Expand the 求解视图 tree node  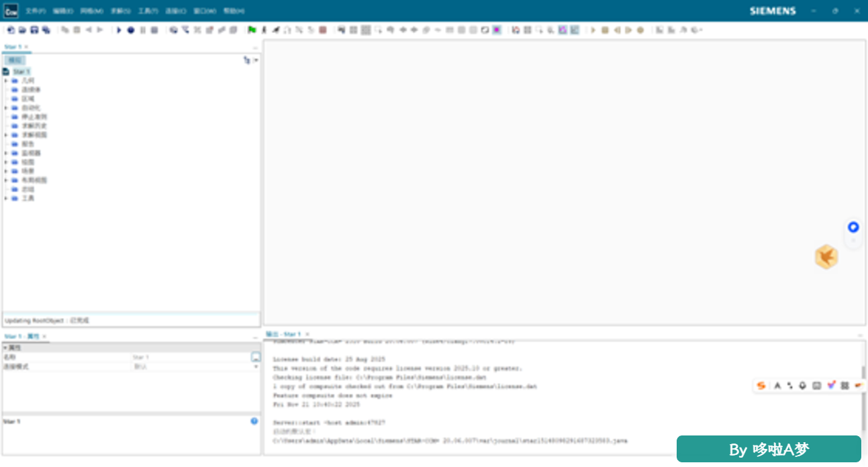coord(6,135)
